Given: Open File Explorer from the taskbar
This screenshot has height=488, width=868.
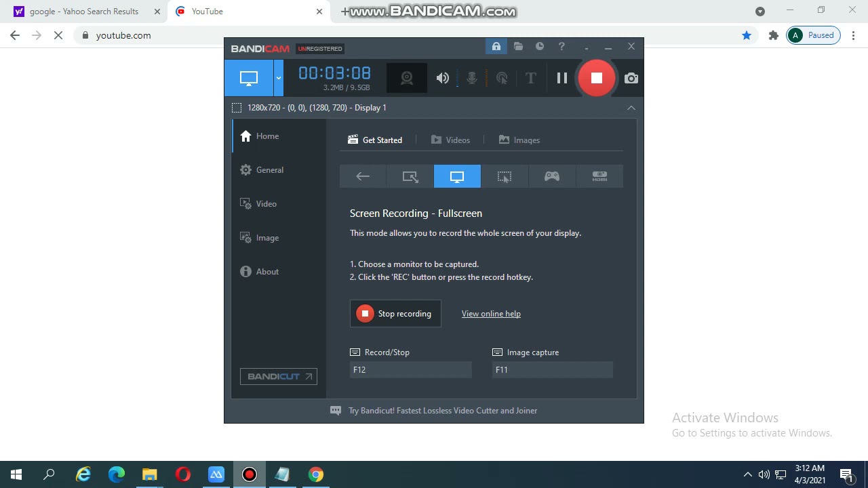Looking at the screenshot, I should (x=150, y=474).
